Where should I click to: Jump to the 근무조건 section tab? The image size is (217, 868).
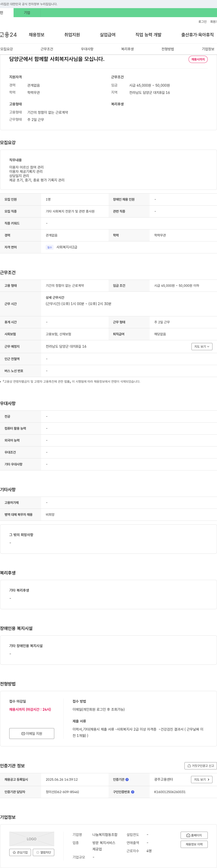pyautogui.click(x=47, y=49)
